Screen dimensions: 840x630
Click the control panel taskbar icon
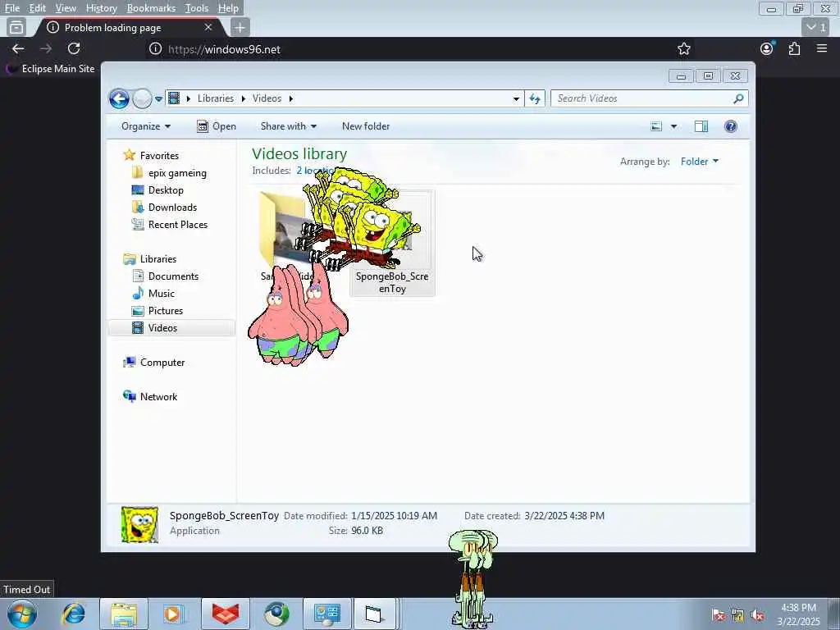click(x=326, y=614)
